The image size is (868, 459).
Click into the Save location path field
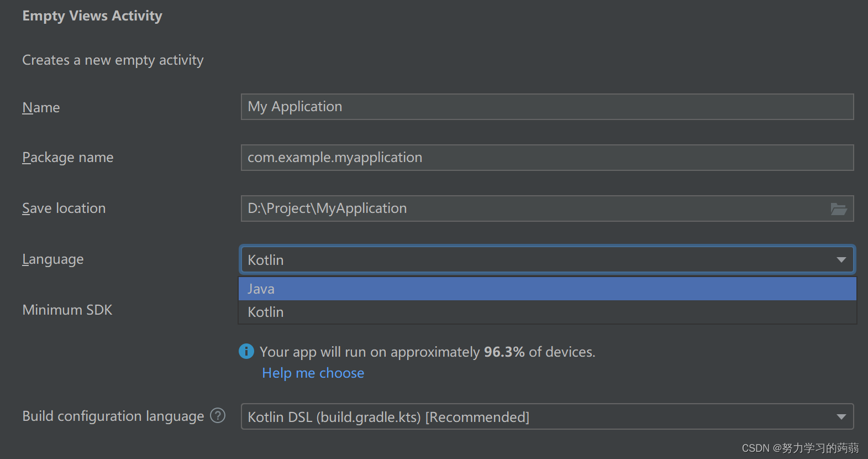click(x=530, y=208)
